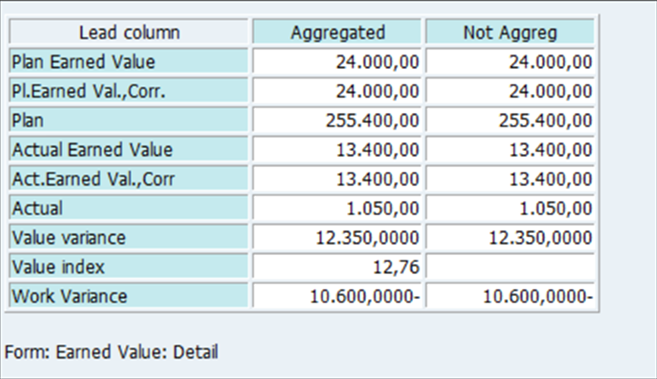Click the empty Not Aggreg Value index cell
The width and height of the screenshot is (657, 379).
click(510, 267)
